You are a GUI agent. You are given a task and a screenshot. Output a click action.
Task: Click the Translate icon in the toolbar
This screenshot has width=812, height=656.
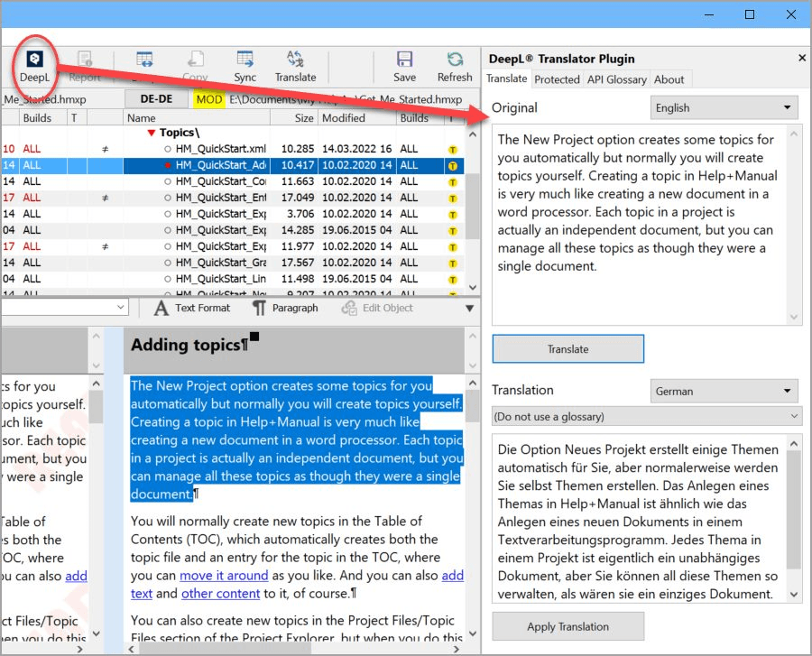[x=295, y=66]
